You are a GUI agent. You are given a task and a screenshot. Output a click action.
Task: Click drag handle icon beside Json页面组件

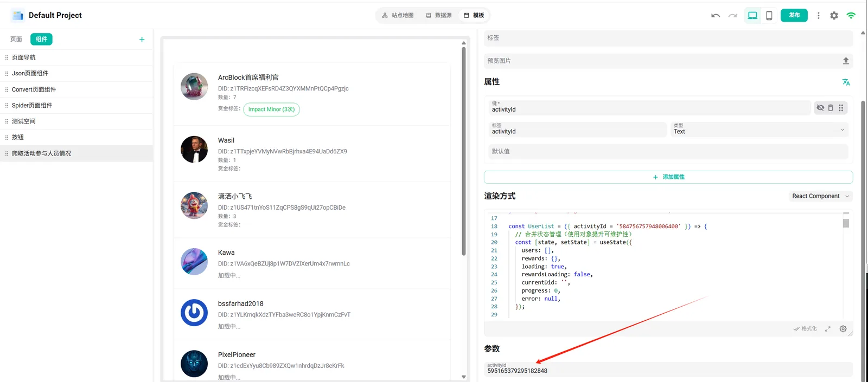point(7,73)
